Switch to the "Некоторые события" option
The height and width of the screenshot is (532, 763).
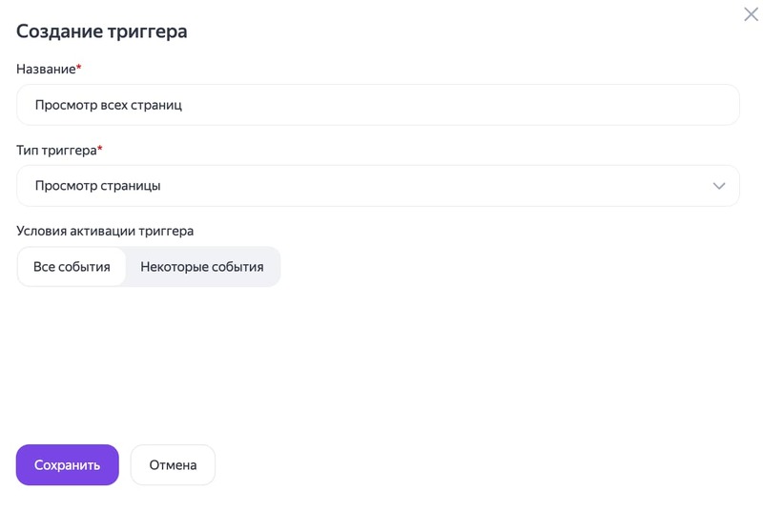click(x=202, y=267)
